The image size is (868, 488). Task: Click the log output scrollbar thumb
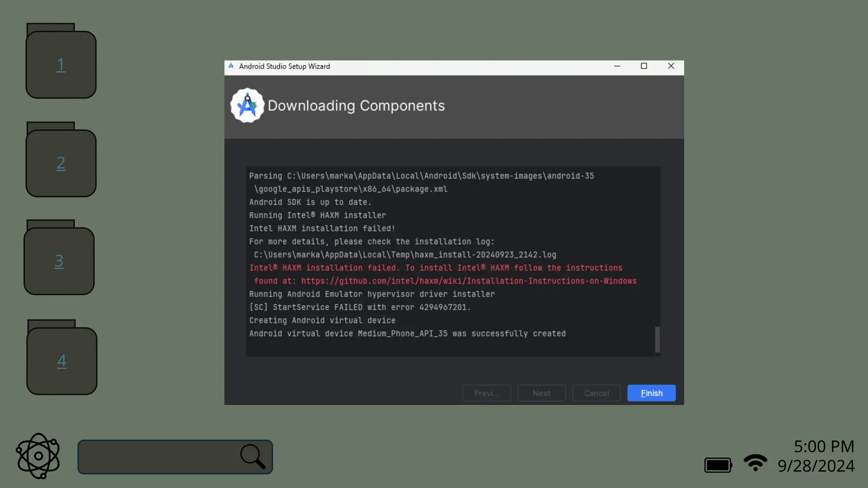point(657,339)
